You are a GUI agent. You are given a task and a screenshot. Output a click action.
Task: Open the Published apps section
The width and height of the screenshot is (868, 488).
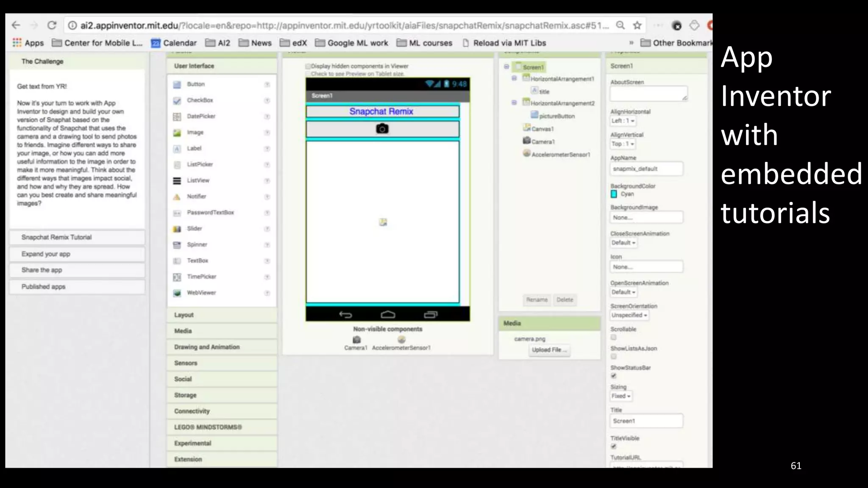click(77, 287)
